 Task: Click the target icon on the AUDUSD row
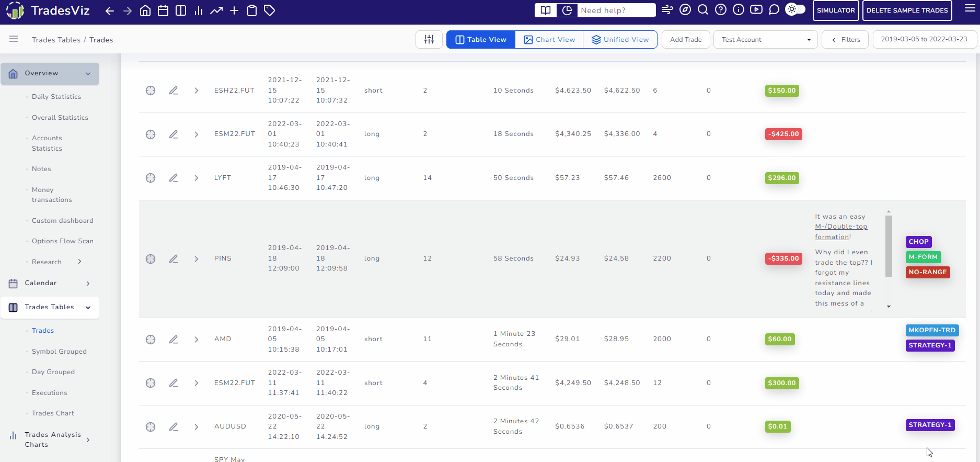pyautogui.click(x=151, y=427)
